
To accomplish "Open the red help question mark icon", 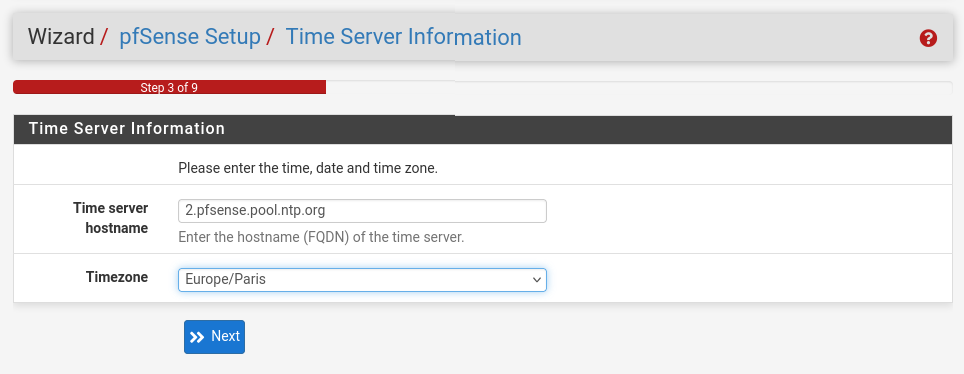I will coord(928,38).
